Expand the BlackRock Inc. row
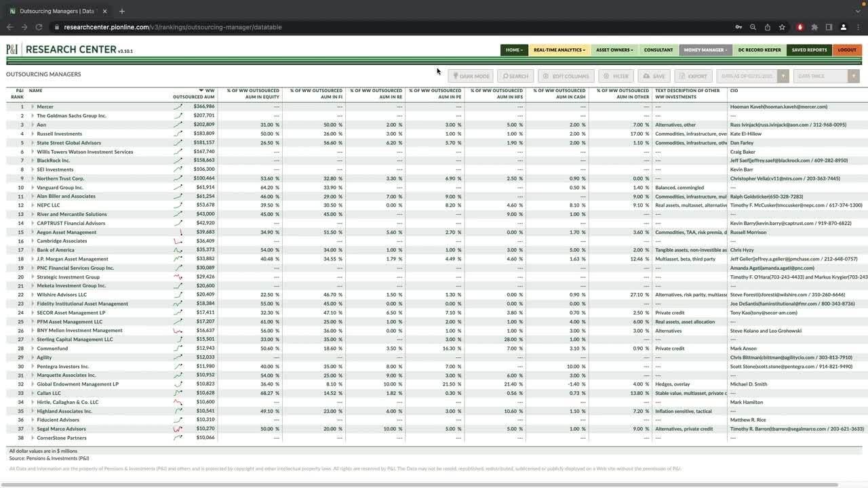Viewport: 868px width, 488px height. click(x=33, y=161)
